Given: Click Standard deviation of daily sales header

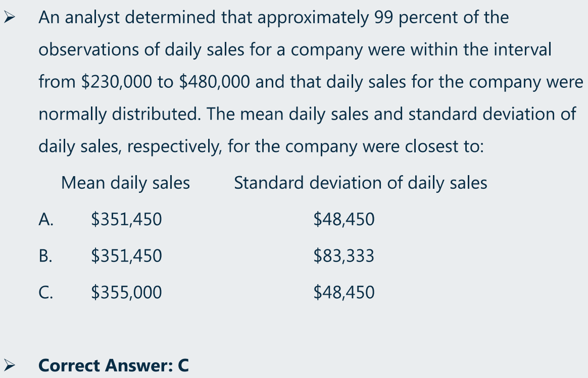Looking at the screenshot, I should 361,183.
